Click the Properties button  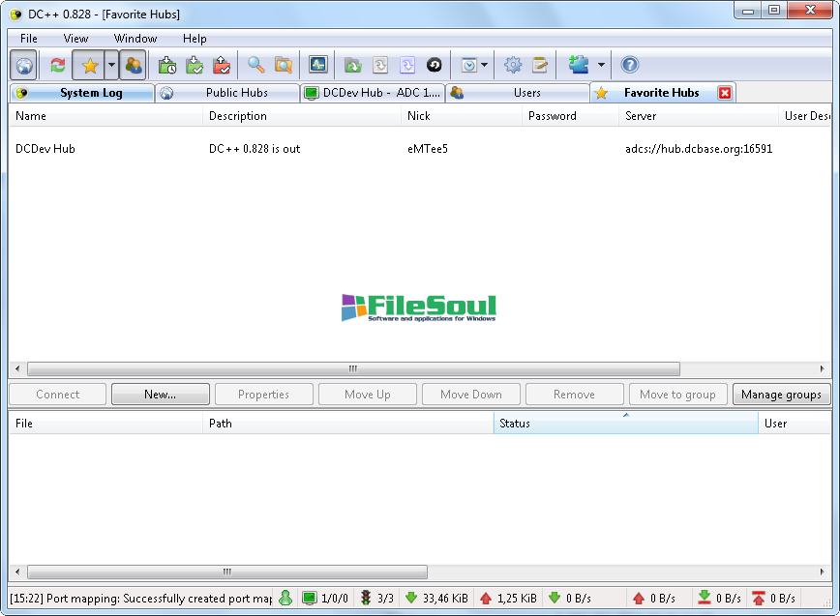[x=263, y=395]
